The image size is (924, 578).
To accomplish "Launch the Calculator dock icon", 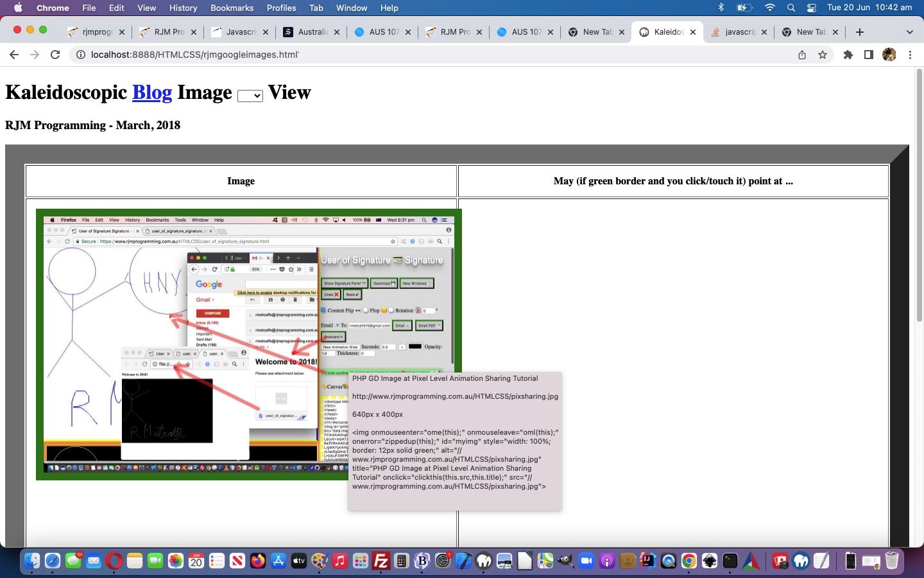I will pos(402,561).
